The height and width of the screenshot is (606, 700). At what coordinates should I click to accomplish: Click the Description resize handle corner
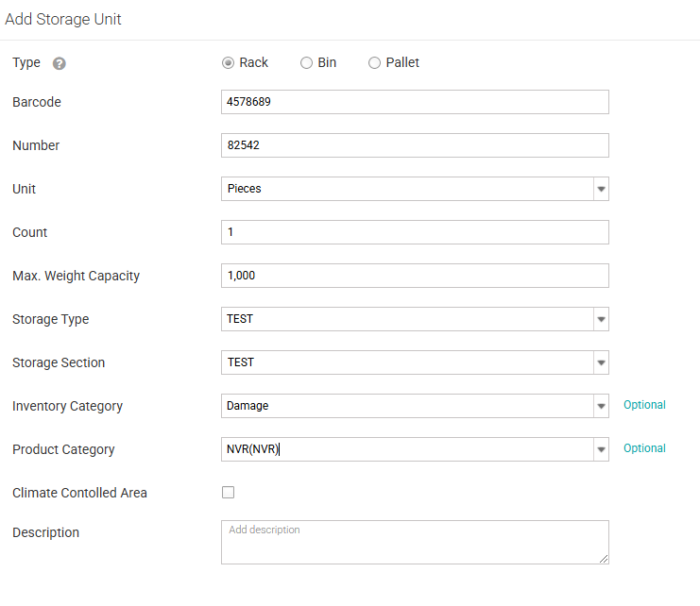point(605,560)
